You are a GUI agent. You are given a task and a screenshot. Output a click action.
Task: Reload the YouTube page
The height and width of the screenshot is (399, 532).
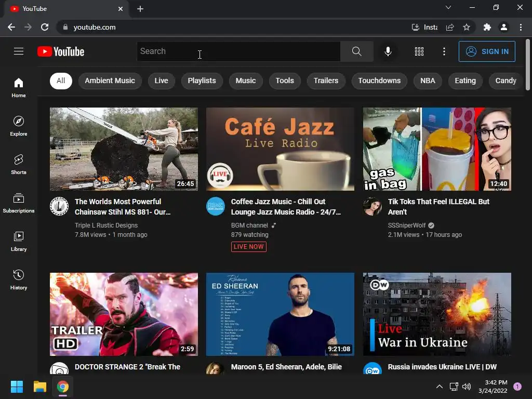(45, 27)
